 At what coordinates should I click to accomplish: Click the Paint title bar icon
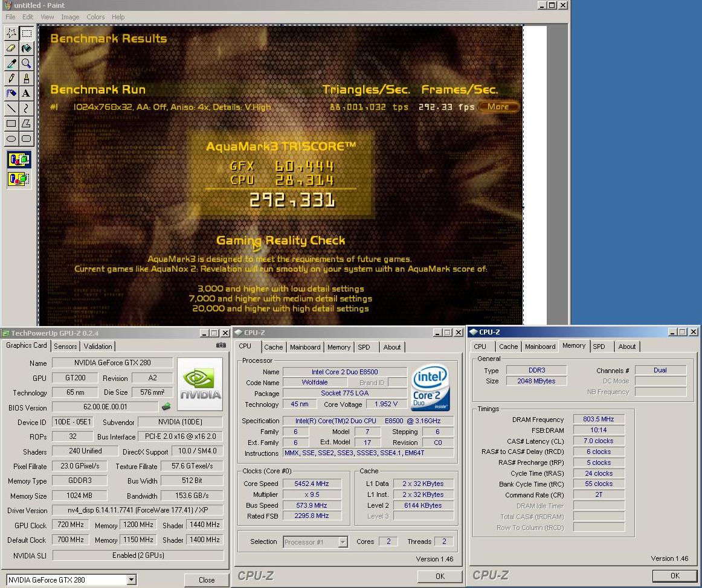coord(8,5)
